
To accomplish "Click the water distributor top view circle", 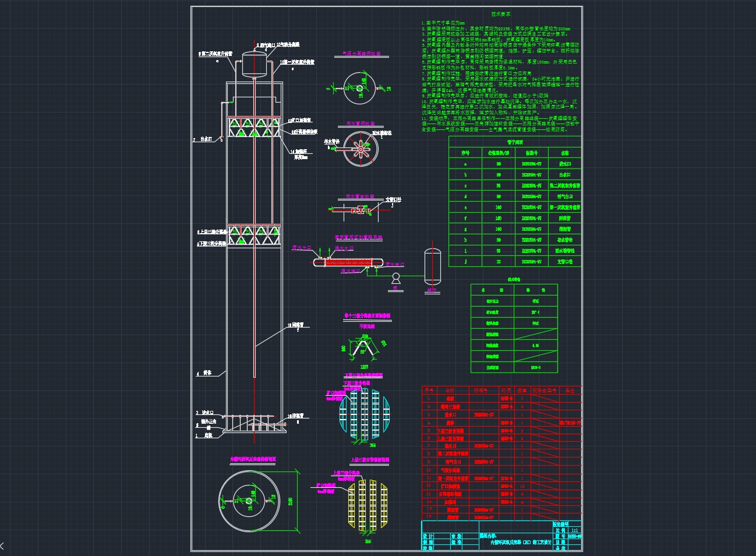I will tap(361, 149).
